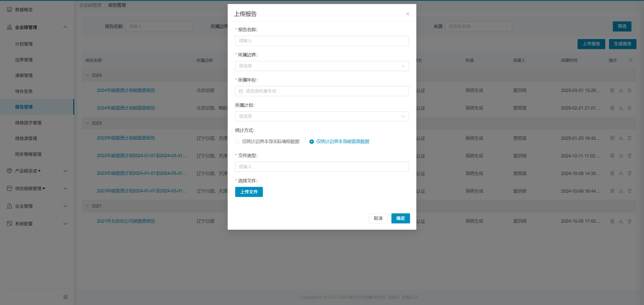Open the 所属计划 dropdown in the dialog
Viewport: 644px width, 305px height.
(x=322, y=116)
